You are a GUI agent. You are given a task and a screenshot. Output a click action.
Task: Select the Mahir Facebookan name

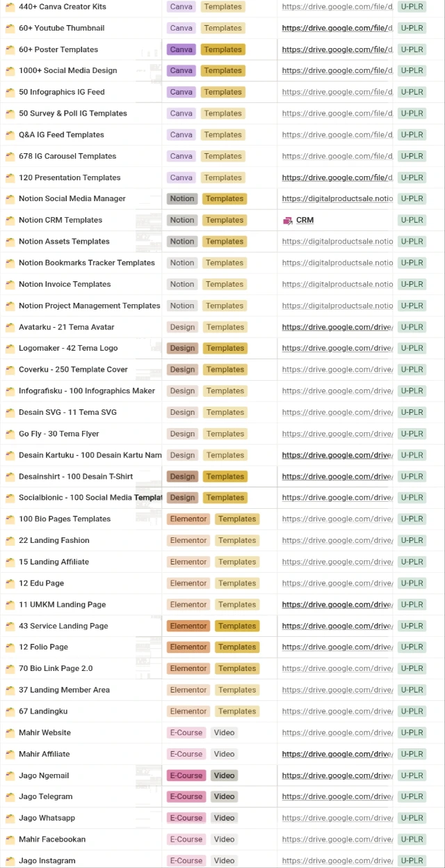(52, 839)
